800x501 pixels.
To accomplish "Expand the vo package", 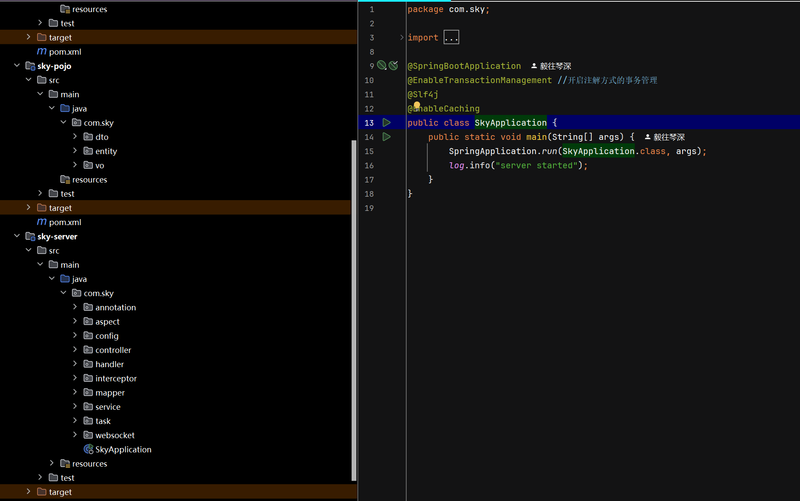I will point(75,165).
